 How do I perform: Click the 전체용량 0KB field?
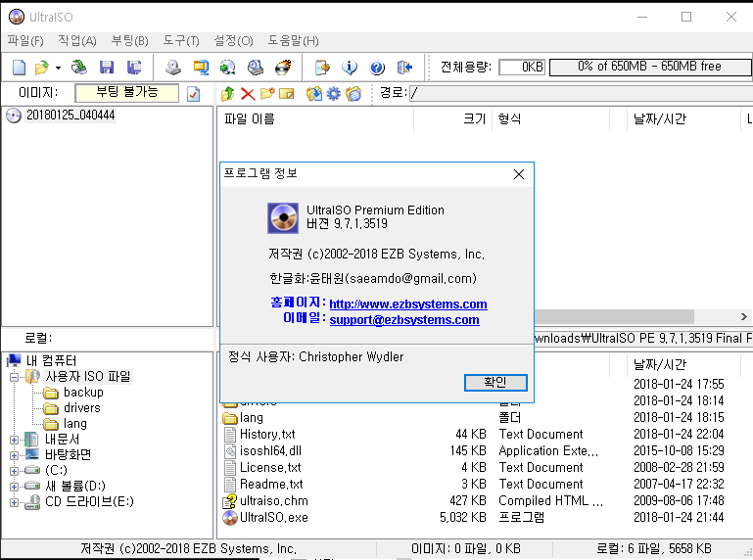click(522, 67)
